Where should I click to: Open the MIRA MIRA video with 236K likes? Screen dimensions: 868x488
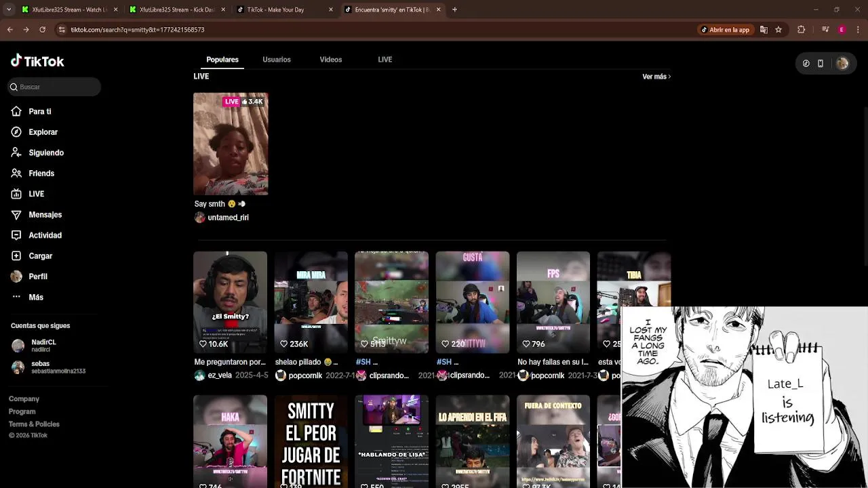point(311,302)
